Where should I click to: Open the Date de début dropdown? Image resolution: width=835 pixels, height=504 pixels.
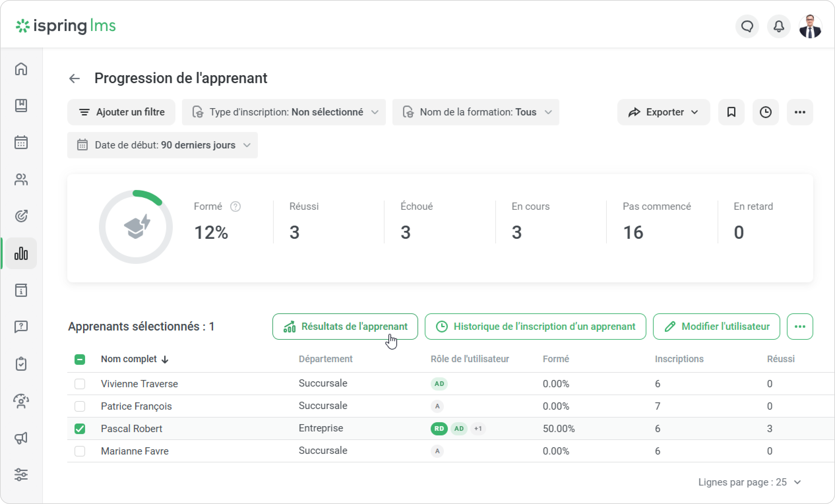point(162,145)
